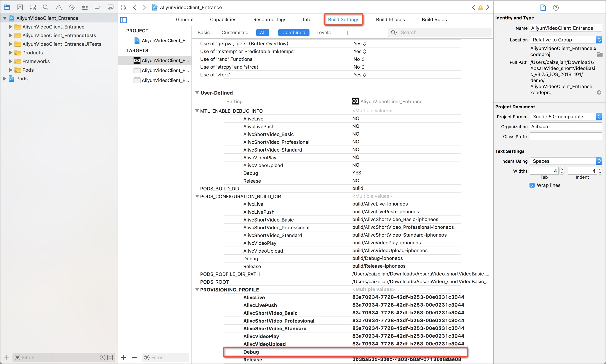Select the Debug row under PROVISIONING_PROFILE
The image size is (606, 364).
point(345,352)
